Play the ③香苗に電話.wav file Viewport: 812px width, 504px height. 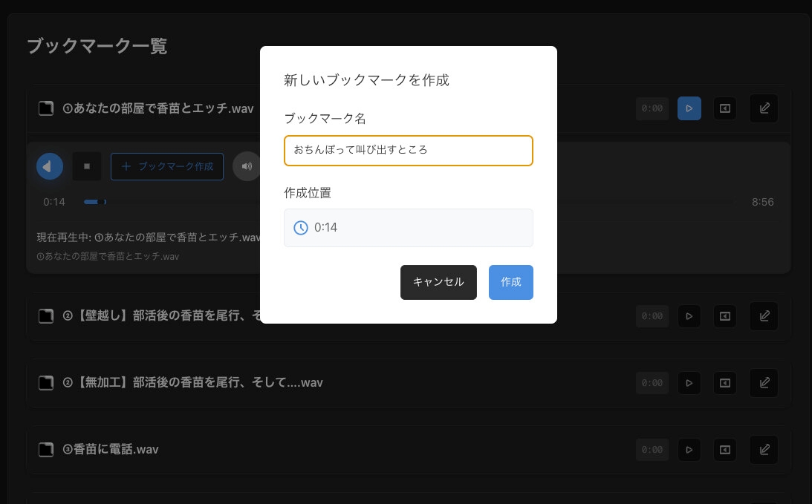pyautogui.click(x=689, y=450)
